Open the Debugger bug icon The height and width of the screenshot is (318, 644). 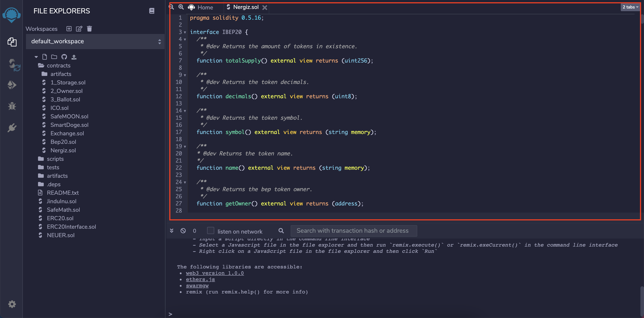click(12, 106)
